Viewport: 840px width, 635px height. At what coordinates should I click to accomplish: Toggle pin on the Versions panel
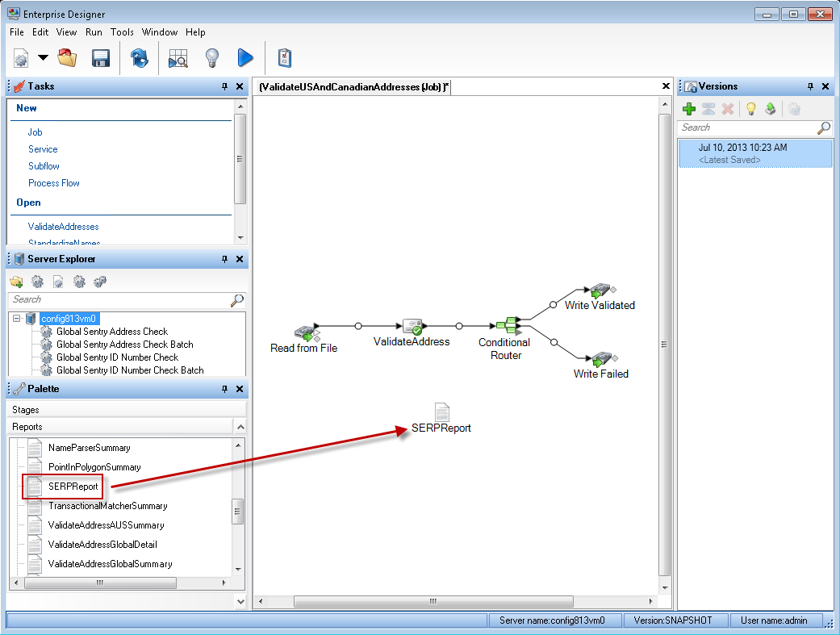[x=810, y=86]
